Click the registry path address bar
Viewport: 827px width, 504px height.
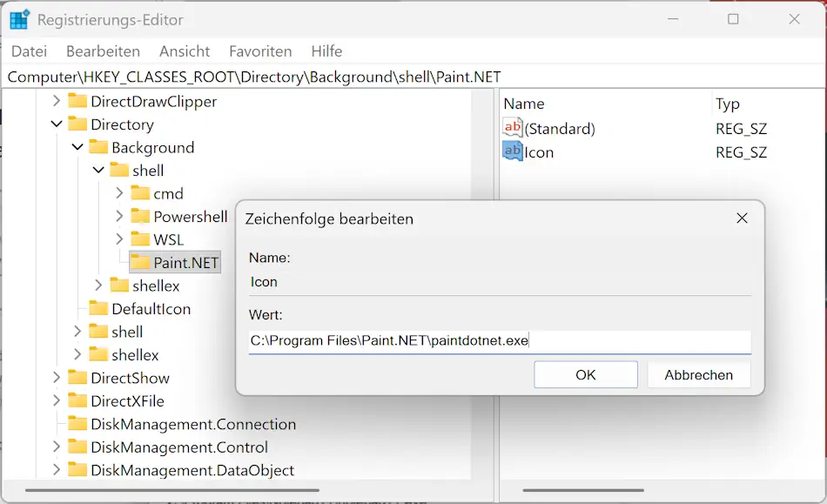tap(413, 77)
